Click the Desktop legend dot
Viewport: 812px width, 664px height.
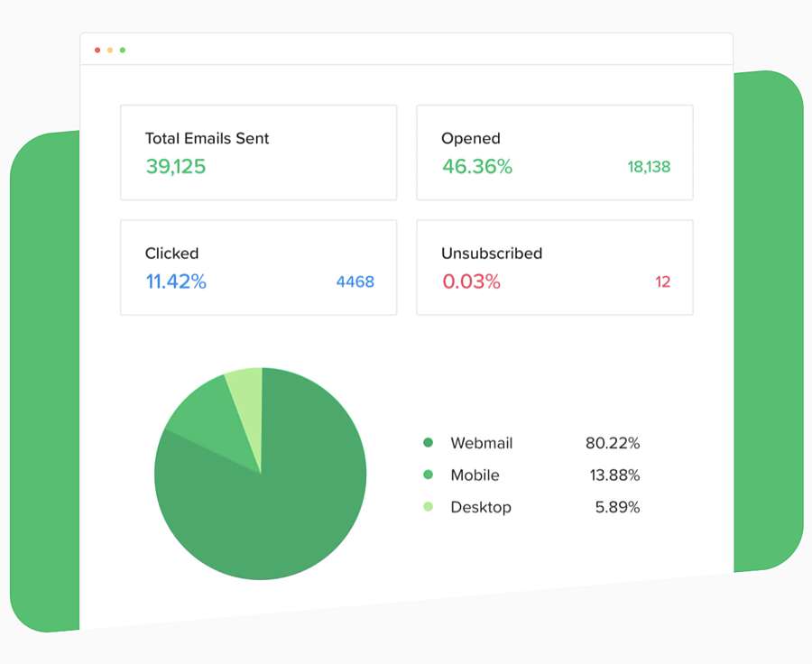428,507
